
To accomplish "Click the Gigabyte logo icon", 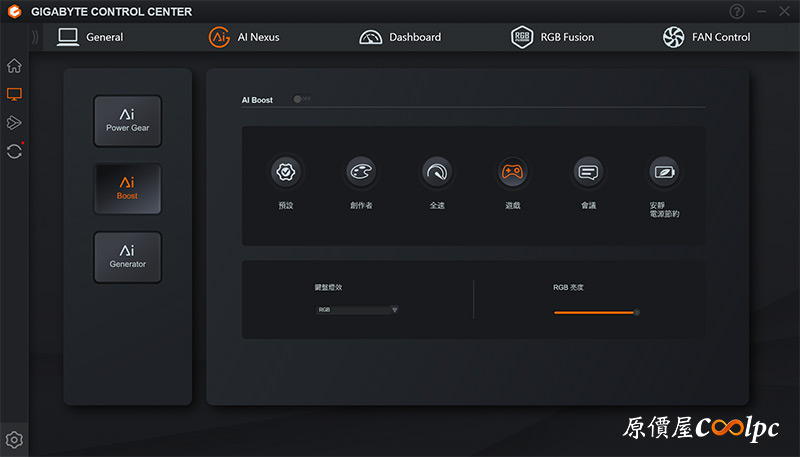I will tap(15, 11).
